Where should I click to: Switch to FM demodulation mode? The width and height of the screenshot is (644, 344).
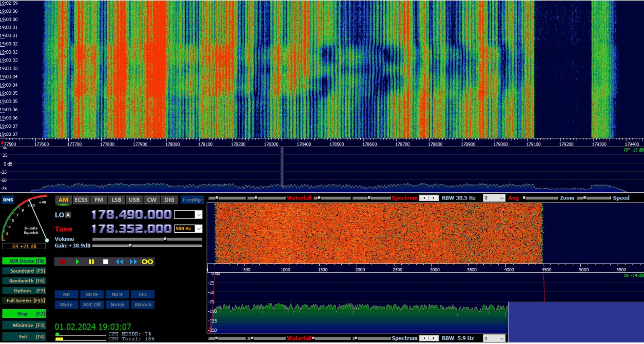(x=99, y=200)
